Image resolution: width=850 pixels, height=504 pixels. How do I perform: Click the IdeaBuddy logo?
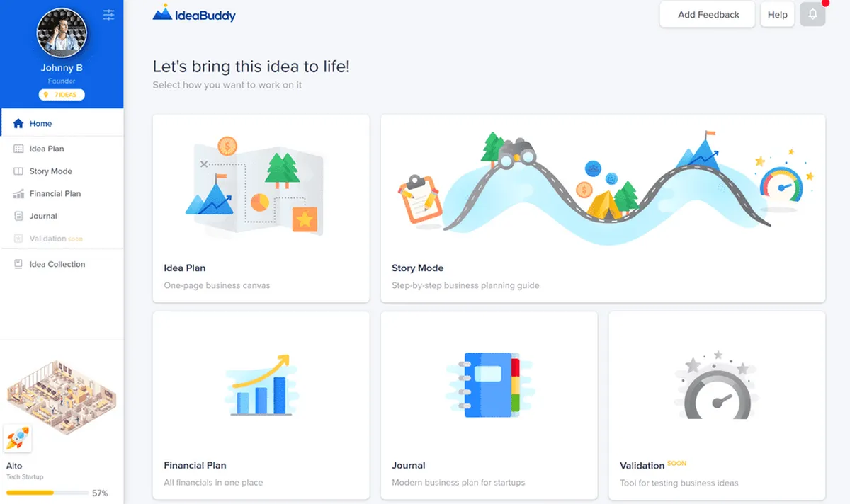pyautogui.click(x=194, y=13)
